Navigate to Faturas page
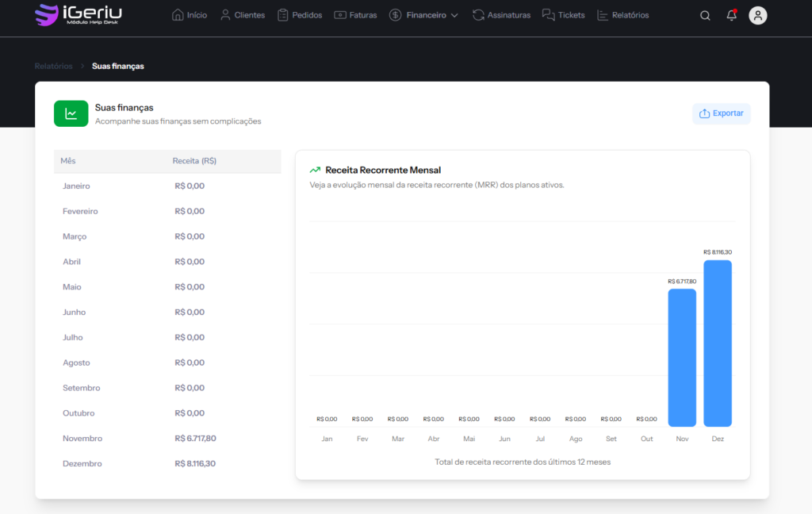 coord(355,15)
